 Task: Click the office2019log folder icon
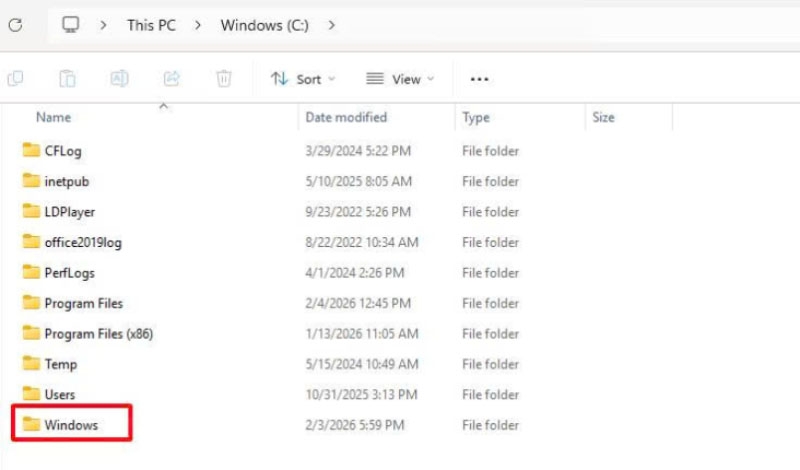[31, 241]
